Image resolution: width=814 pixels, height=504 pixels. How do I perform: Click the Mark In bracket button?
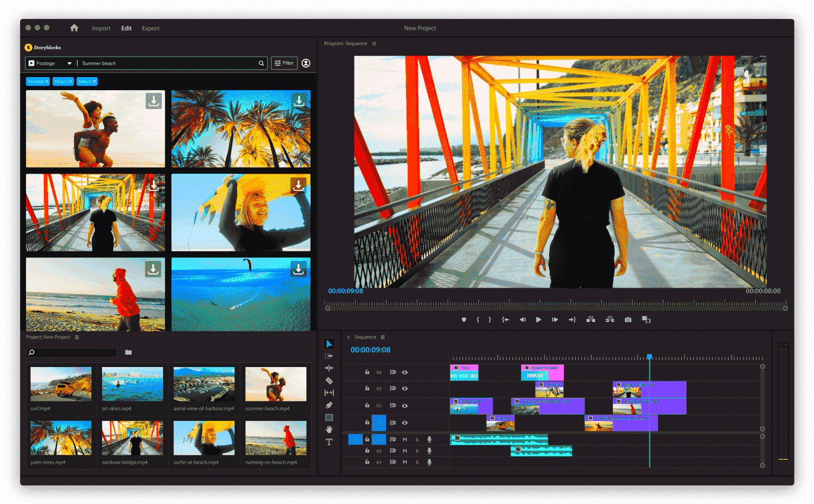click(477, 320)
